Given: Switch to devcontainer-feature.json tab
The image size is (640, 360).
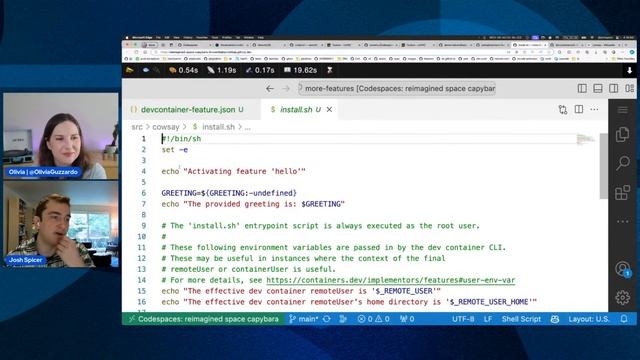Looking at the screenshot, I should click(x=188, y=110).
